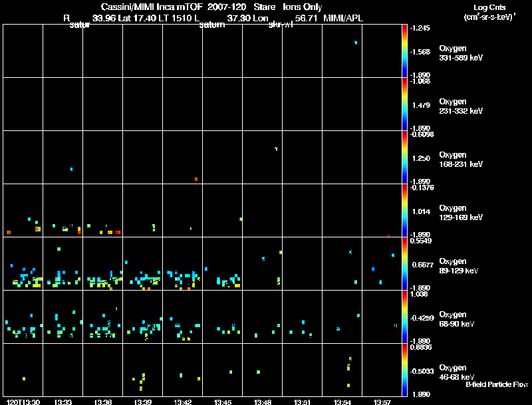Click the Oxygen 129-169 keV color bar
Viewport: 532px width, 405px height.
(x=406, y=211)
